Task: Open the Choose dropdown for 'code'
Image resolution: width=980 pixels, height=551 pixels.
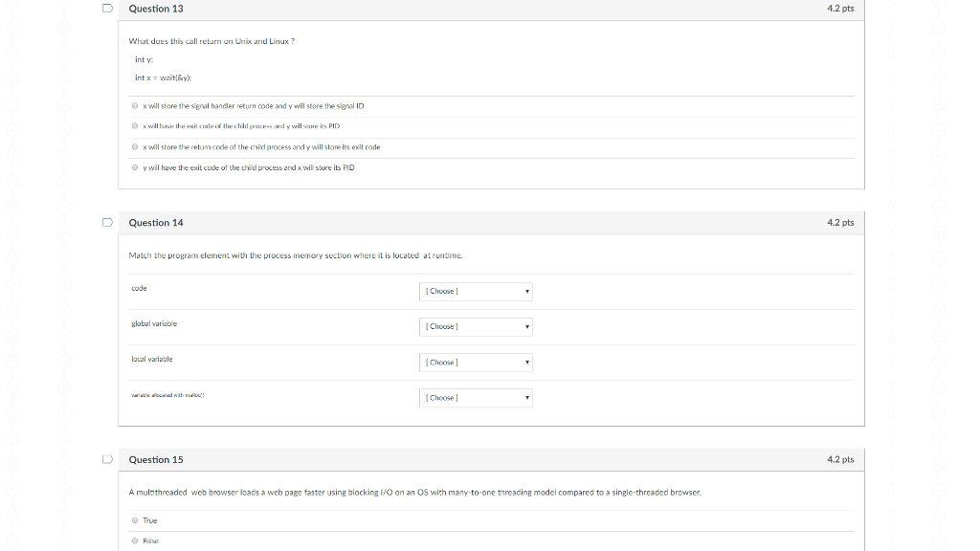Action: 476,292
